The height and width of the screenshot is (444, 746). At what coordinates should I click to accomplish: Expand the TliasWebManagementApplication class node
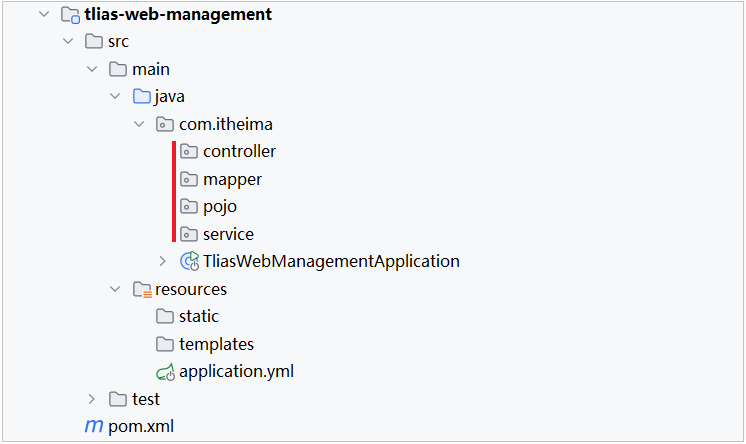coord(163,261)
